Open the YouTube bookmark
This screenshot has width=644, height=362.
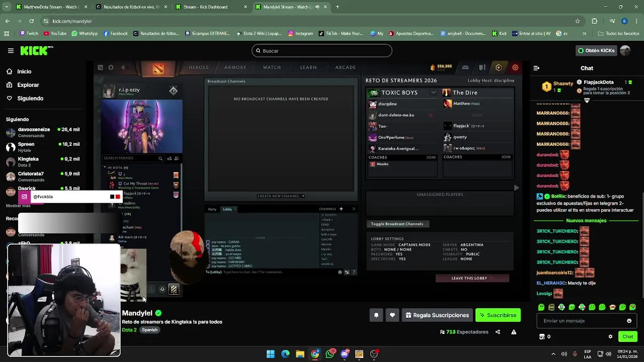point(55,34)
